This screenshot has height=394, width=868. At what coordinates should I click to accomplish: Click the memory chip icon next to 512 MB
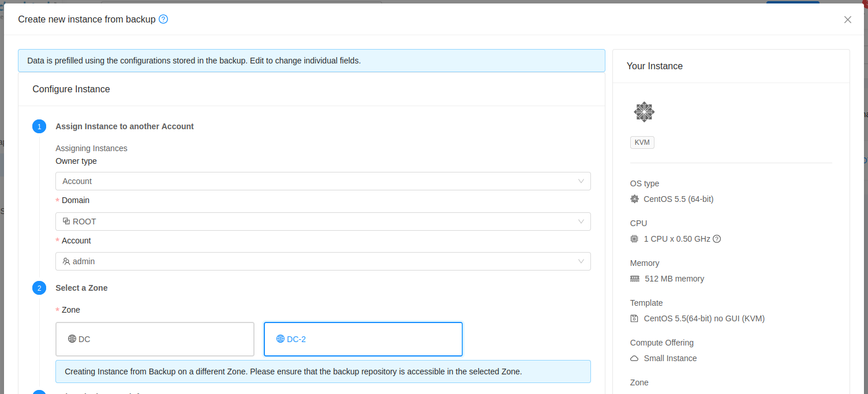634,278
